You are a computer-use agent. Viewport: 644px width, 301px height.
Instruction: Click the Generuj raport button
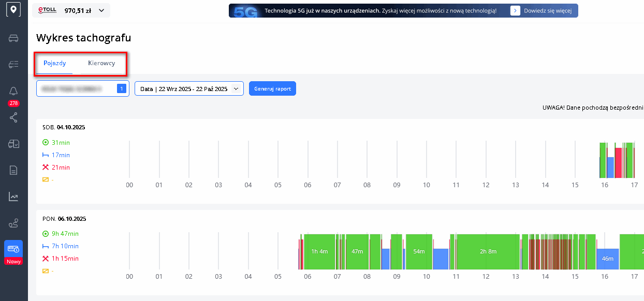click(272, 89)
